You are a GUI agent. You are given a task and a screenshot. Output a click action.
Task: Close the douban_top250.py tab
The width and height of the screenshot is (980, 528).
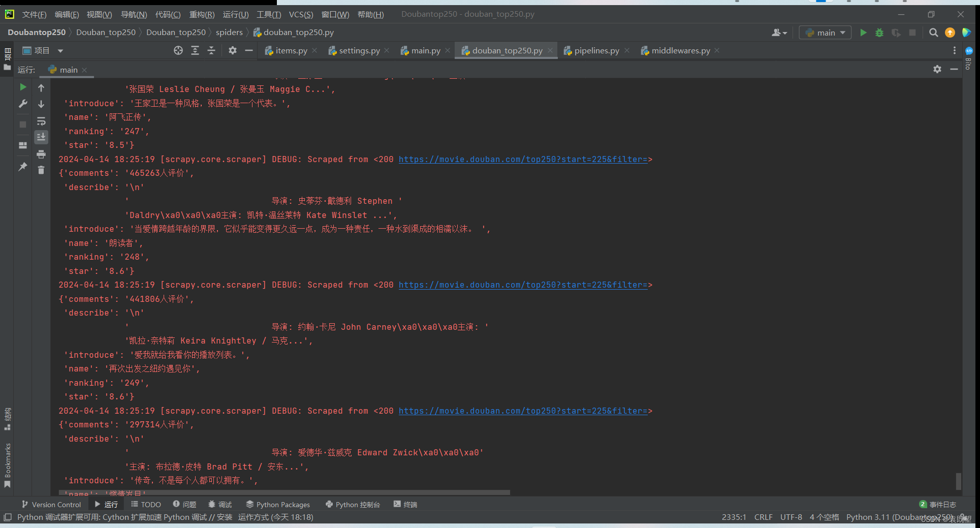coord(550,50)
